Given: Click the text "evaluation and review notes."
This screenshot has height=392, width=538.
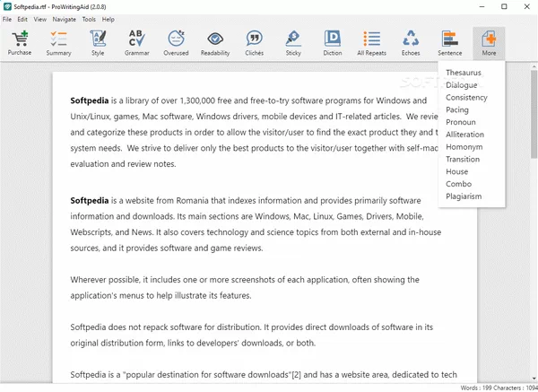Looking at the screenshot, I should tap(123, 164).
